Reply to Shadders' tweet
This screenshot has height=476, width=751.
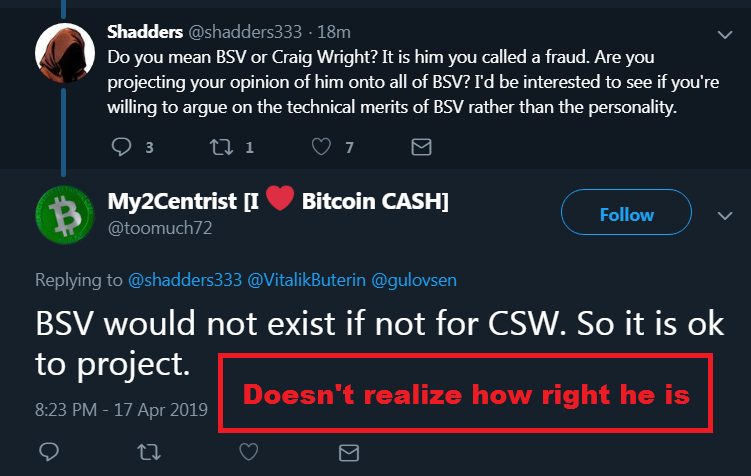tap(121, 147)
